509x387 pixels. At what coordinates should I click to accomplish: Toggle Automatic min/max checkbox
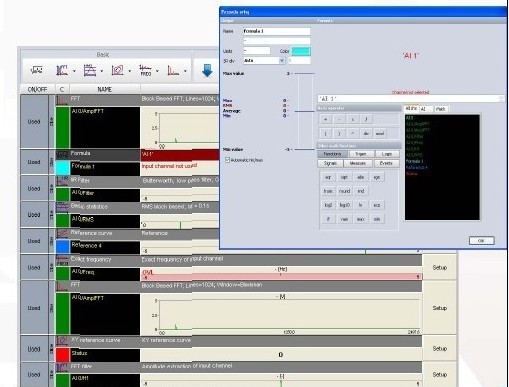click(228, 160)
